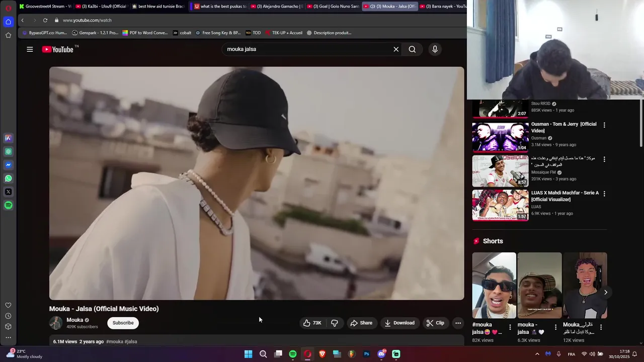This screenshot has width=644, height=362.
Task: Switch to the 'Ka3bi - Lfou9' tab
Action: pos(101,6)
